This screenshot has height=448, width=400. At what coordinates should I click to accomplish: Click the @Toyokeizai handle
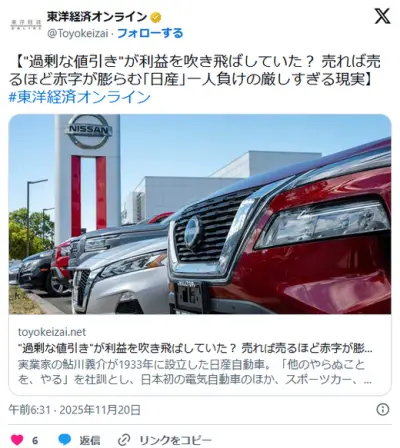[78, 33]
